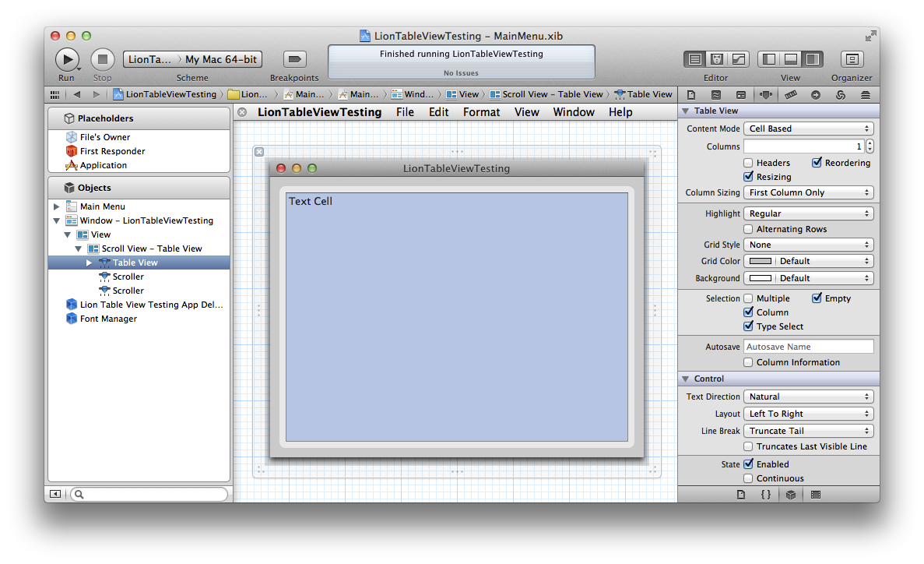Show the Quick Help inspector
924x564 pixels.
(x=716, y=95)
